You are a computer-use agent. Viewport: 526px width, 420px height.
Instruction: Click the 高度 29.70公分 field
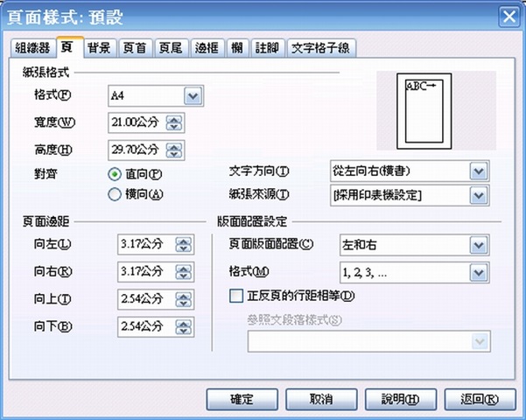137,150
